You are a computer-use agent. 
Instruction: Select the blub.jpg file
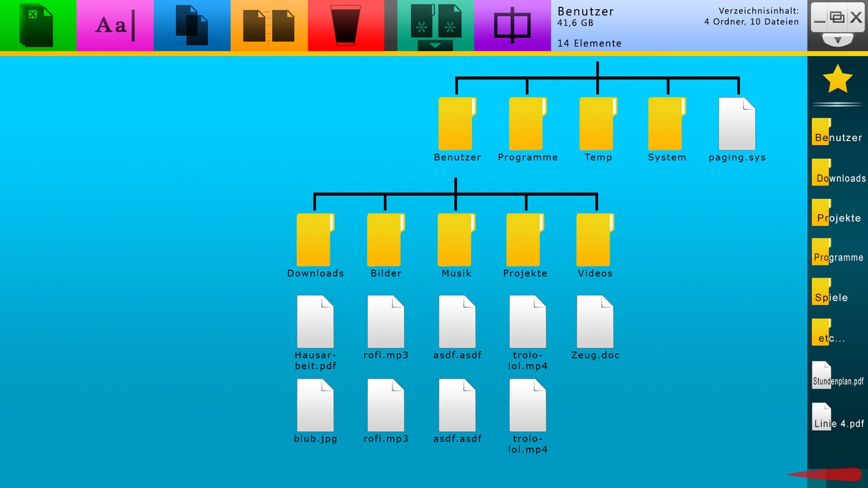315,406
